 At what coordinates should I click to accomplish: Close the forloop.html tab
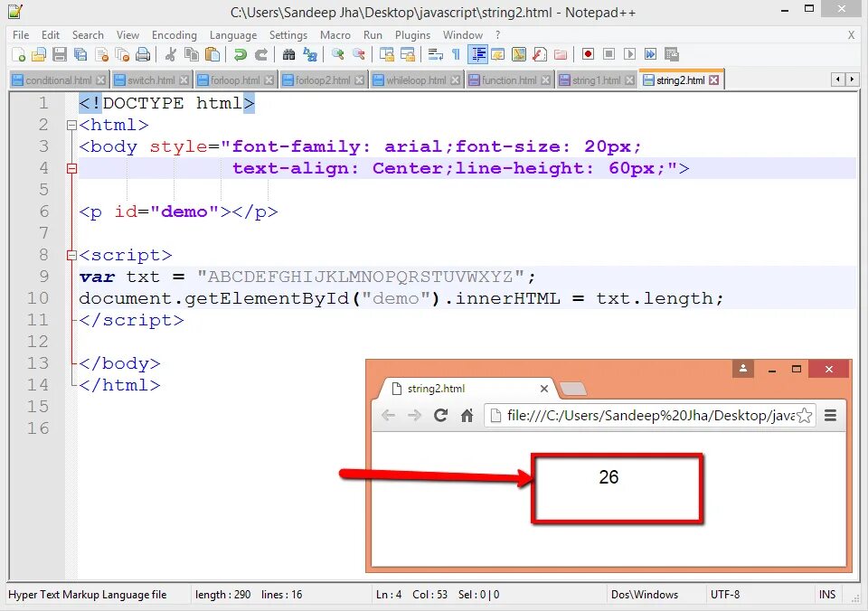coord(269,80)
